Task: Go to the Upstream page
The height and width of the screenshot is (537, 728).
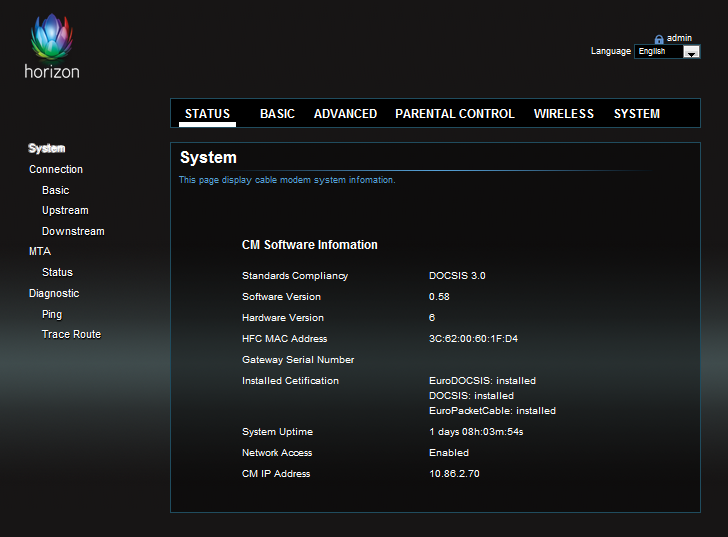Action: tap(65, 211)
